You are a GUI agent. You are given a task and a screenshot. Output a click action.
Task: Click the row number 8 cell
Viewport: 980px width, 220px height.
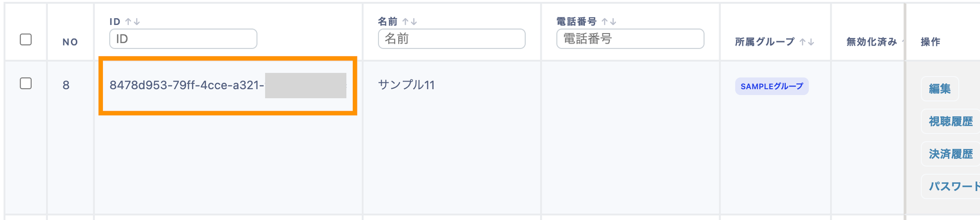tap(66, 85)
